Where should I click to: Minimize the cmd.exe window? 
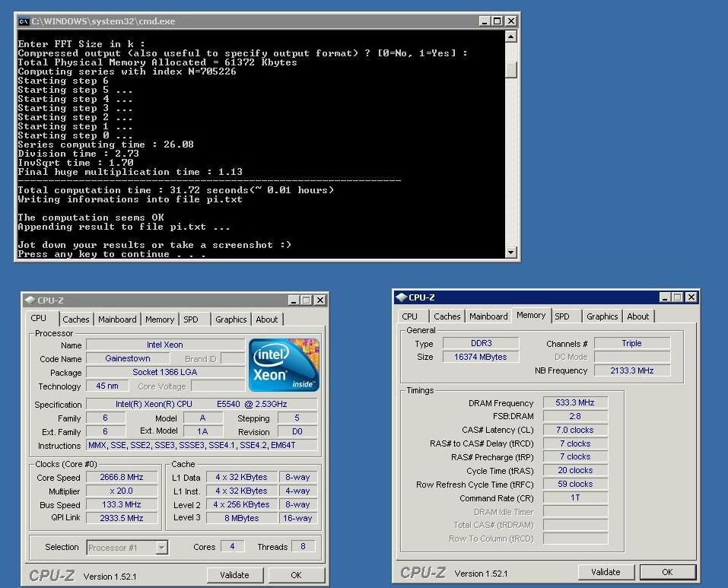(485, 21)
